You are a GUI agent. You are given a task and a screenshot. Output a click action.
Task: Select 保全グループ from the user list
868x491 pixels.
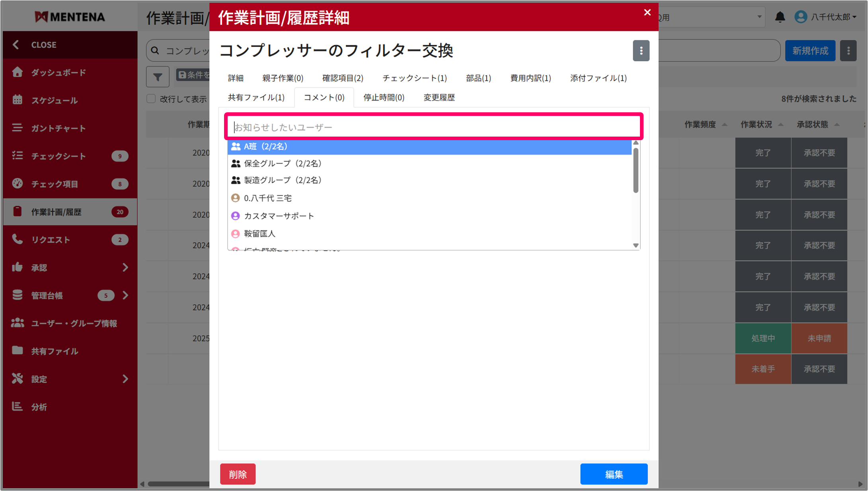tap(283, 164)
